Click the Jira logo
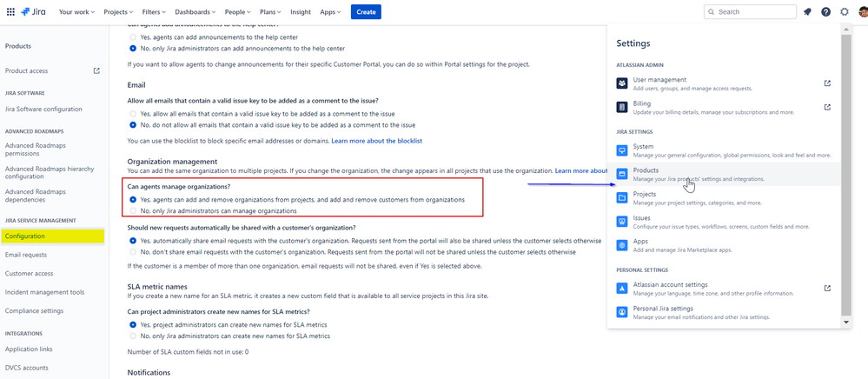The image size is (868, 379). coord(35,11)
